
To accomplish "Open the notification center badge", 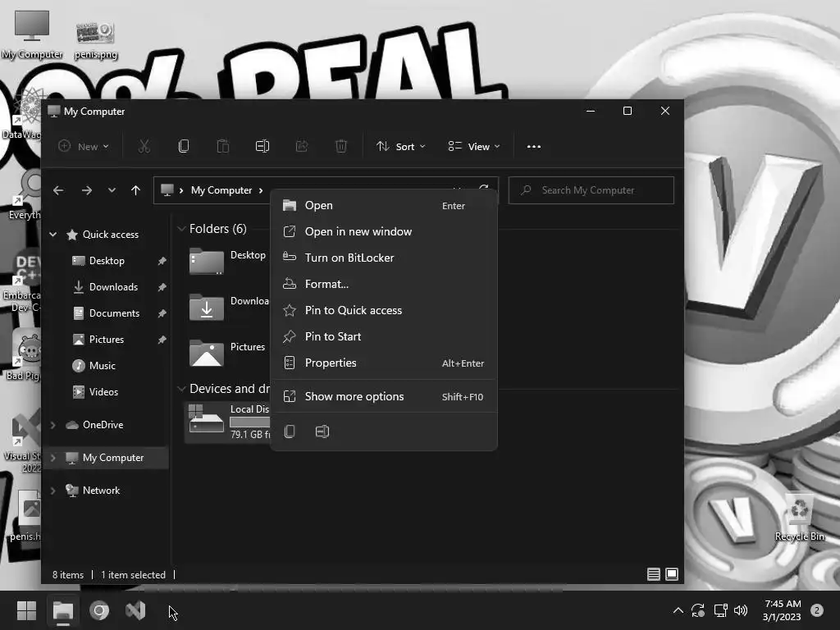I will tap(817, 610).
